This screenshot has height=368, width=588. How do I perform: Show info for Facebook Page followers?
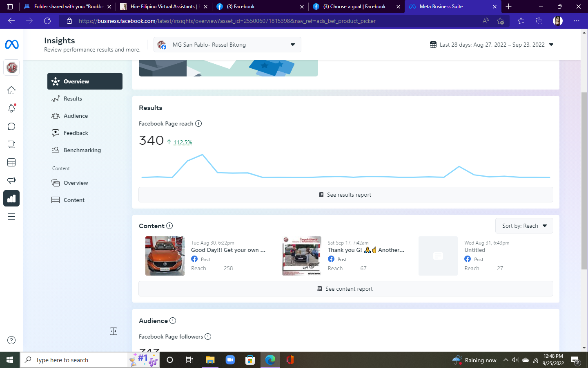coord(208,337)
